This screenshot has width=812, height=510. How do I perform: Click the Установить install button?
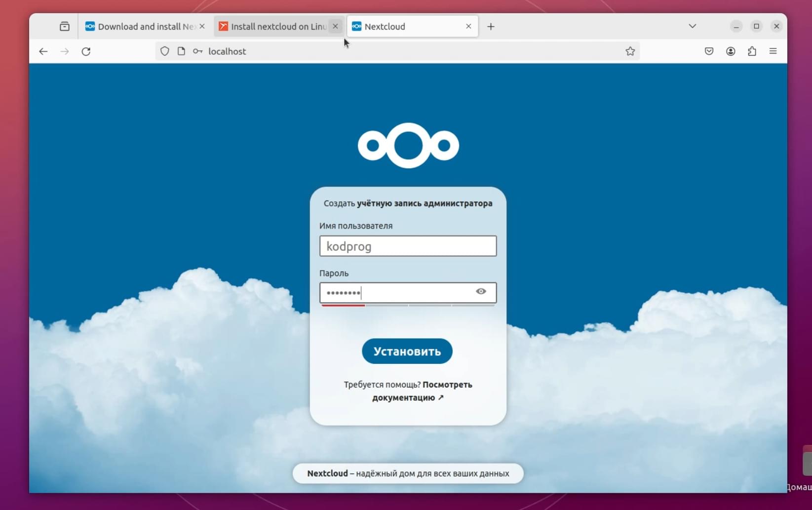[407, 352]
